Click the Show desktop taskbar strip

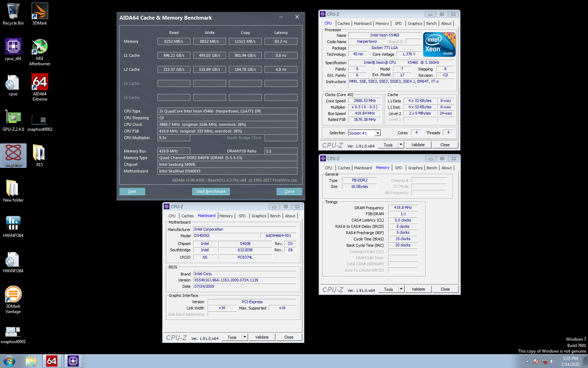(x=585, y=361)
